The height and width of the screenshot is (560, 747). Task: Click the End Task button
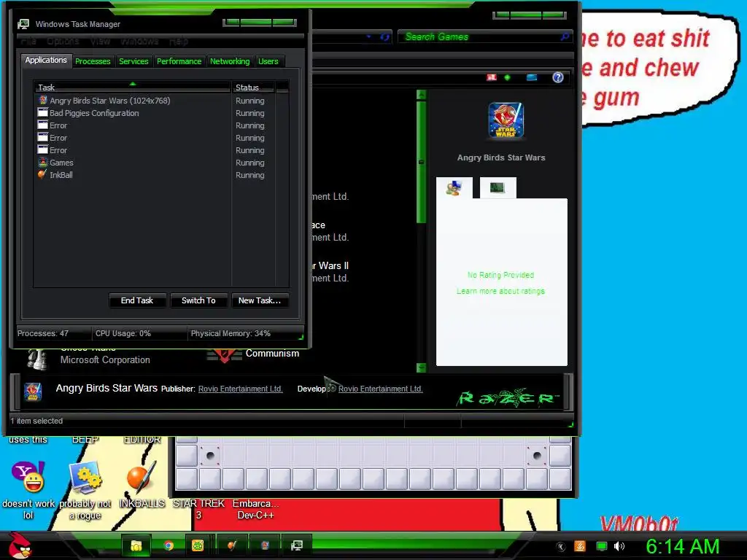click(x=137, y=300)
